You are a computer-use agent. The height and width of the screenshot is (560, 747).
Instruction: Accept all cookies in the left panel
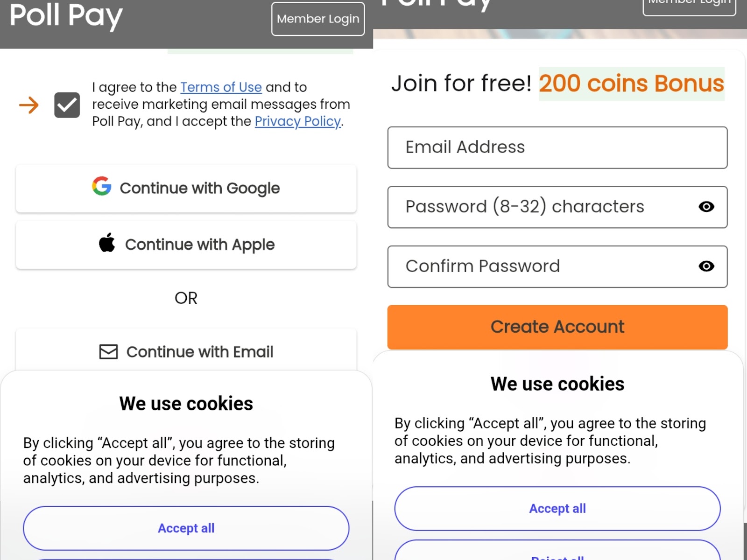186,528
